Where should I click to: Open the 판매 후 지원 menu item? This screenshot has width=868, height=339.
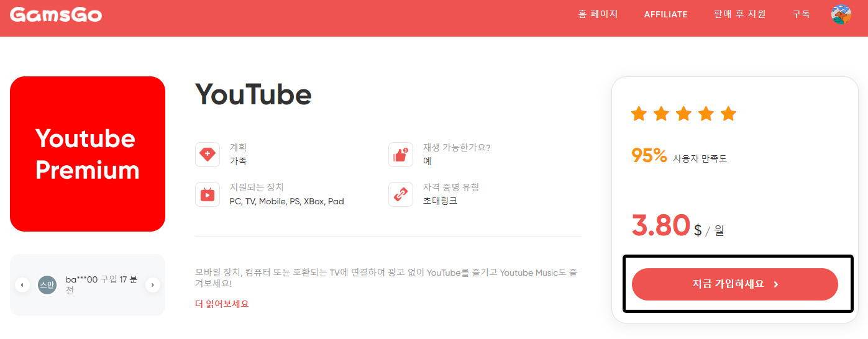pos(739,14)
